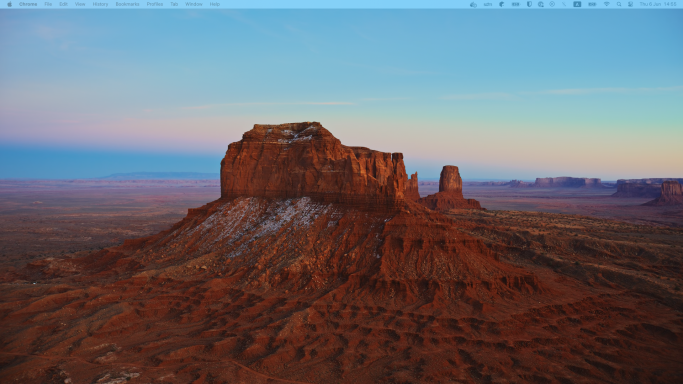This screenshot has height=384, width=683.
Task: Open the Edit menu
Action: tap(63, 4)
